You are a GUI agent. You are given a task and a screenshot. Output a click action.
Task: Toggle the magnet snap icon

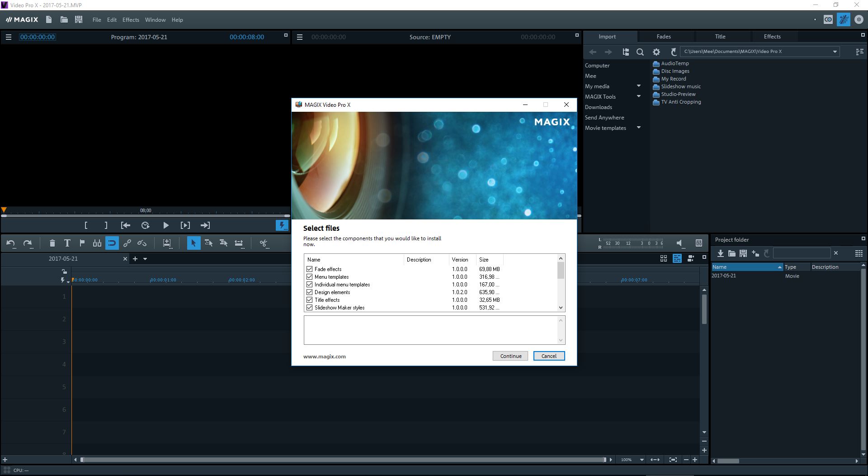(112, 243)
